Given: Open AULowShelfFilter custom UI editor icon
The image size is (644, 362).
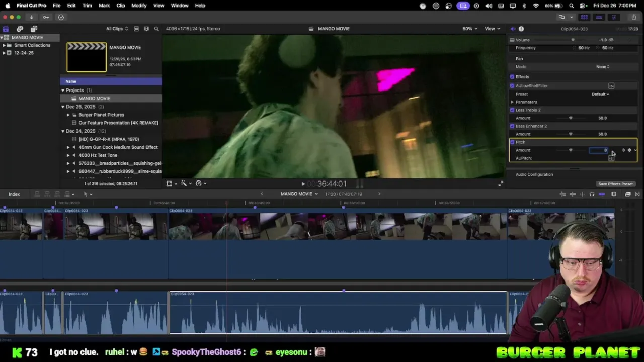Looking at the screenshot, I should [611, 86].
